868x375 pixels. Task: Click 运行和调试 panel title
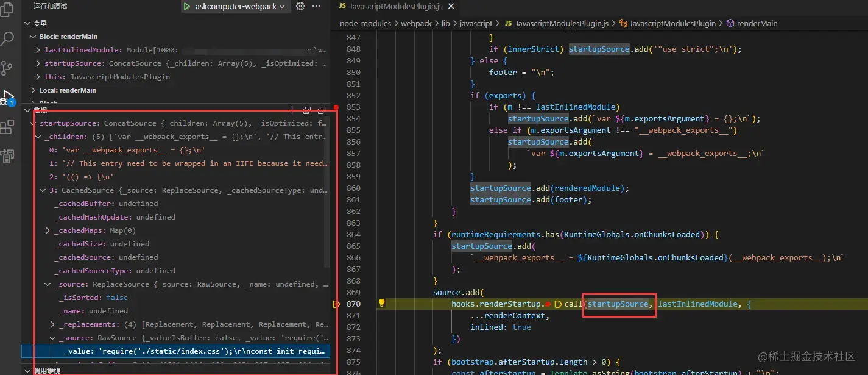pyautogui.click(x=50, y=6)
